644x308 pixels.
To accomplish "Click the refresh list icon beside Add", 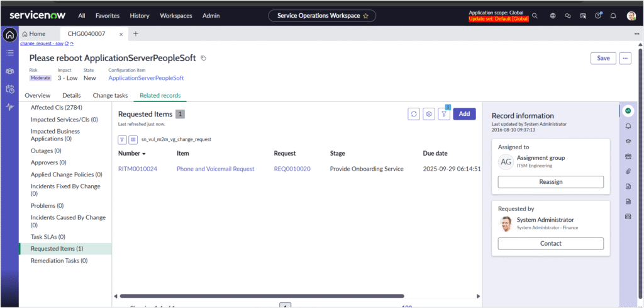I will (x=414, y=114).
